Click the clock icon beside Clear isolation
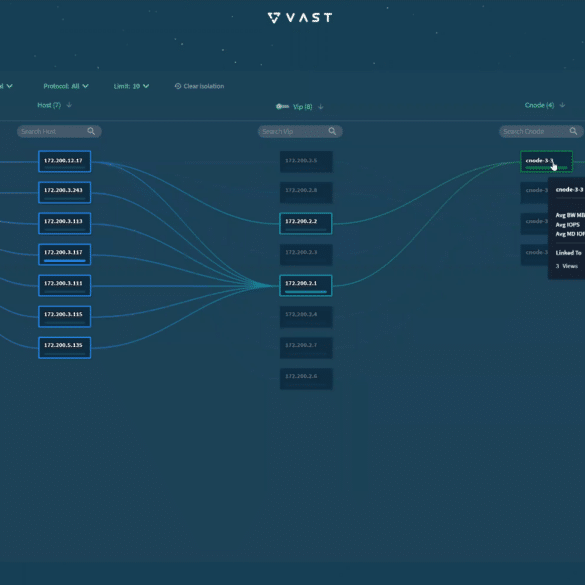The width and height of the screenshot is (585, 585). [178, 86]
